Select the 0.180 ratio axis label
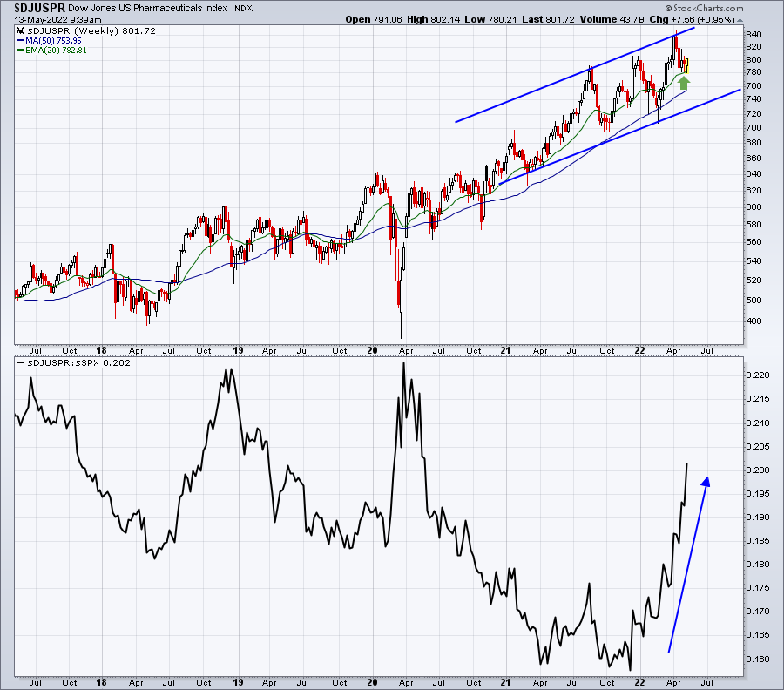Viewport: 784px width, 690px height. [758, 564]
